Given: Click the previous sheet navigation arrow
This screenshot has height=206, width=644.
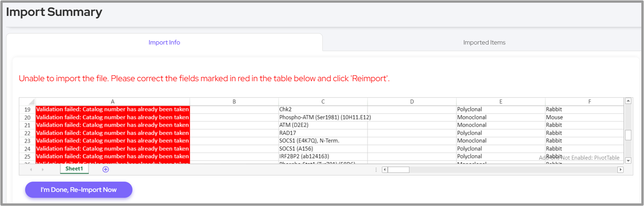Looking at the screenshot, I should (31, 170).
